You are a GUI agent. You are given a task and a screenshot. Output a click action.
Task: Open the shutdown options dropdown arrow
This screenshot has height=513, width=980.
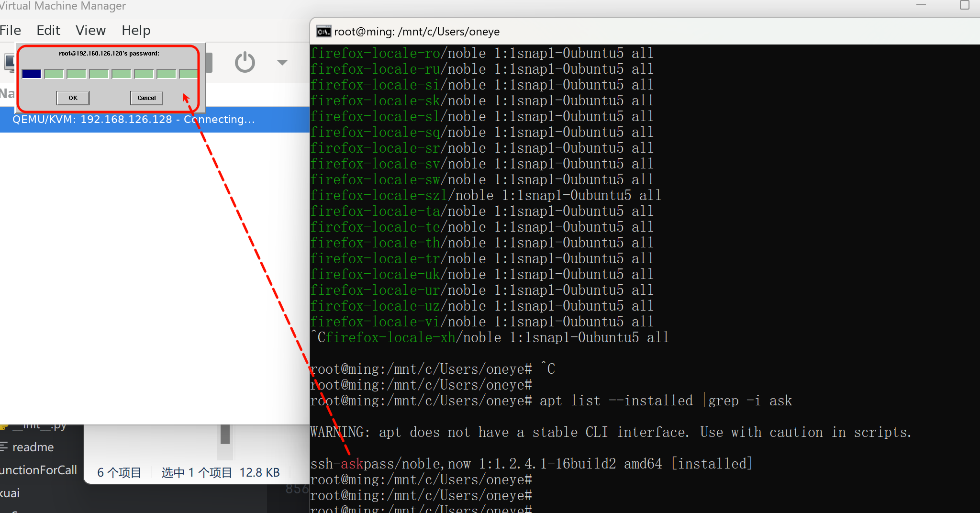point(282,62)
